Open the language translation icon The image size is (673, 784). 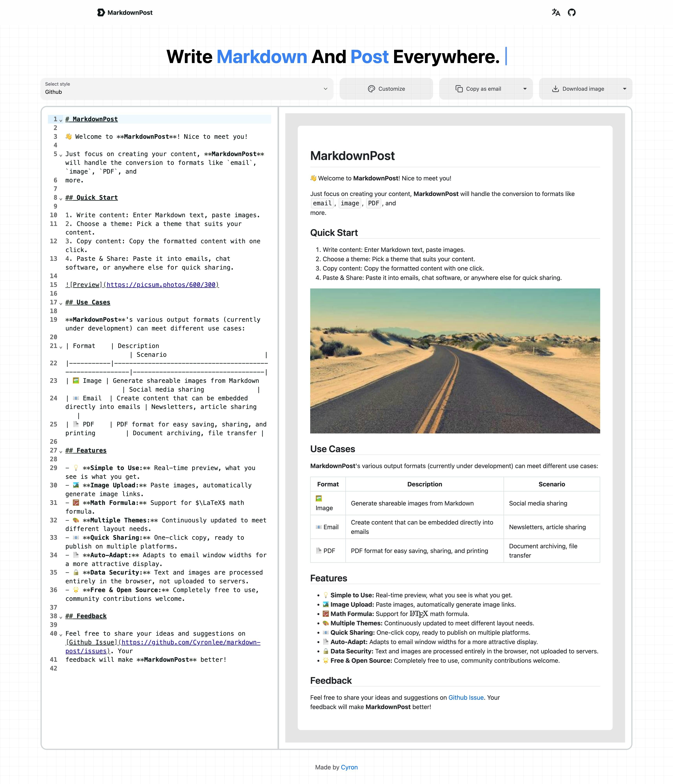[x=556, y=12]
